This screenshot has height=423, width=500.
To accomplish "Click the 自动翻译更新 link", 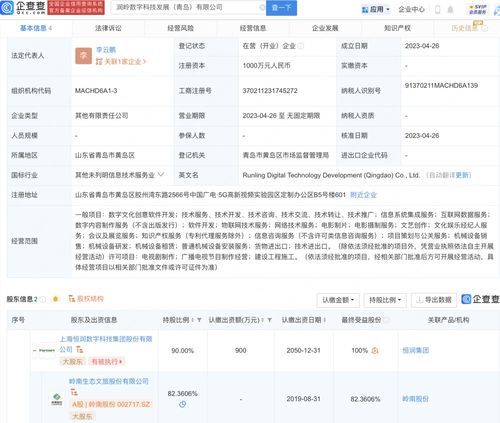I will coord(449,175).
